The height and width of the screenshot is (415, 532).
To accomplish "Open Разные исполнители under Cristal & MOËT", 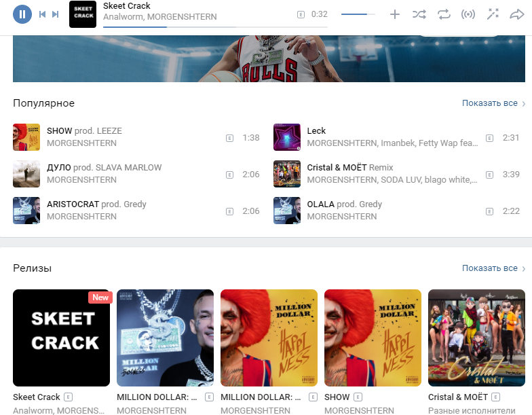I will [472, 410].
